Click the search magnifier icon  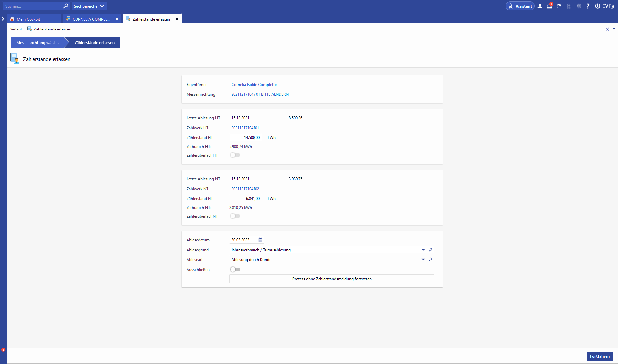[66, 6]
